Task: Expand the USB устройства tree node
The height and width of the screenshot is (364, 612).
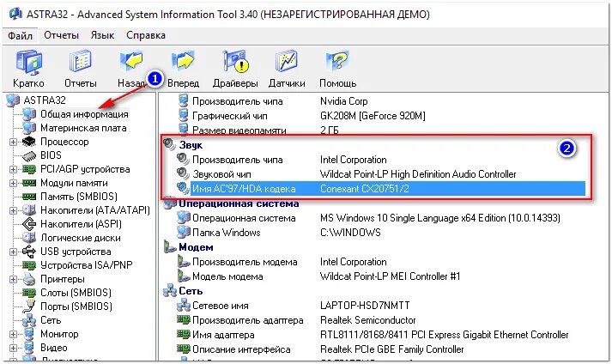Action: click(13, 252)
